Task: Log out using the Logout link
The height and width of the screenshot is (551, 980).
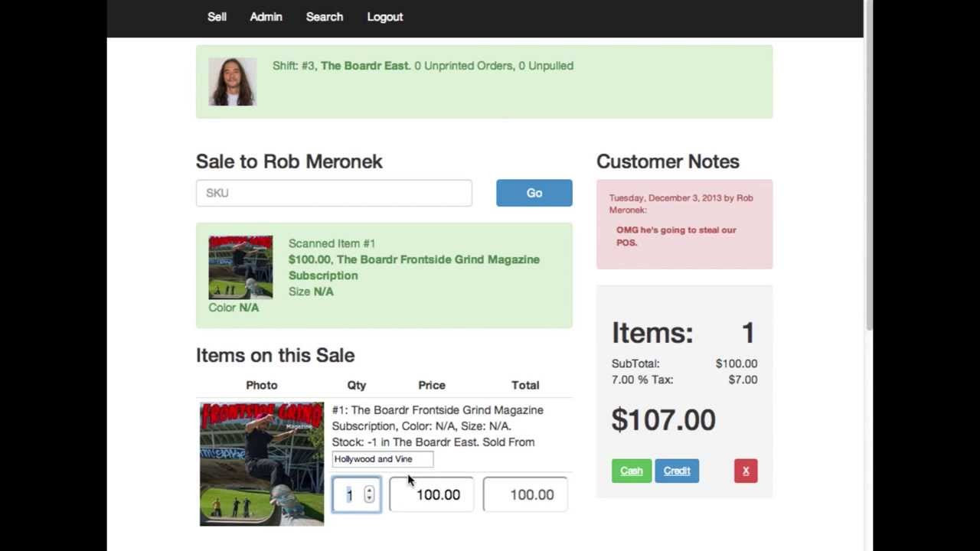Action: pos(385,17)
